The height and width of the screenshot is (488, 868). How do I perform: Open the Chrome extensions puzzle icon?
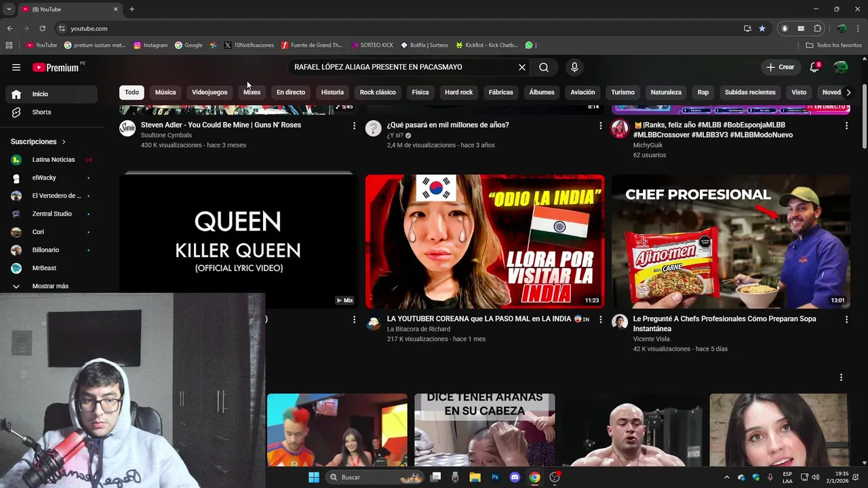818,28
